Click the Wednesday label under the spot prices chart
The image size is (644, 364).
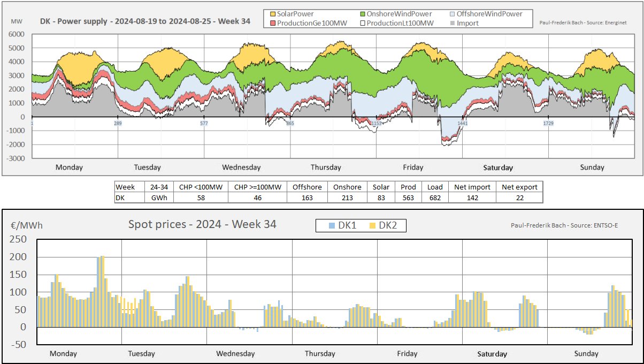[x=235, y=353]
